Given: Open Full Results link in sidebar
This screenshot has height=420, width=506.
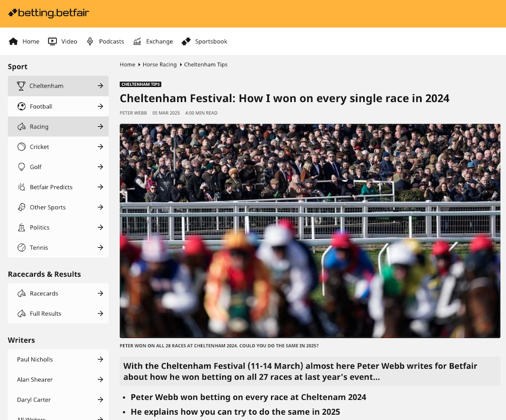Looking at the screenshot, I should pos(58,313).
